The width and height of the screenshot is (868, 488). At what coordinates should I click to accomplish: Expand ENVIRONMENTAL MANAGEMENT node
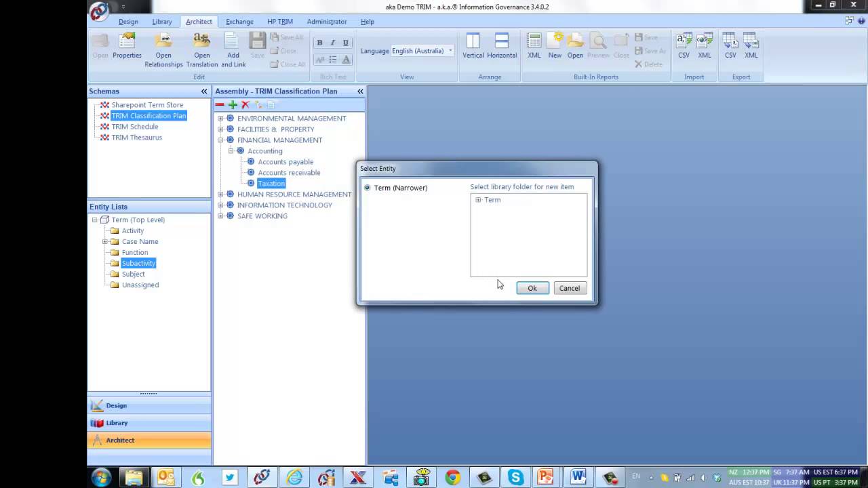coord(220,119)
